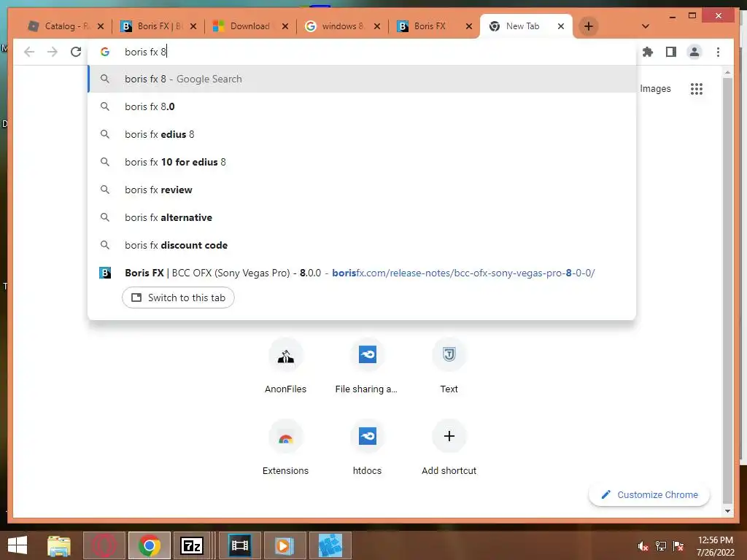Screen dimensions: 747x560
Task: Open Chrome's three-dot menu
Action: (x=718, y=52)
